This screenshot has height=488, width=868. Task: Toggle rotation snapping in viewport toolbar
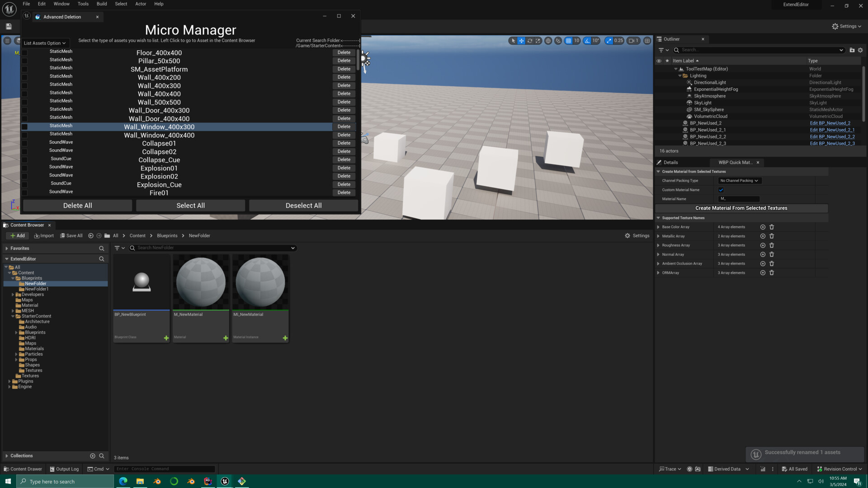click(586, 41)
